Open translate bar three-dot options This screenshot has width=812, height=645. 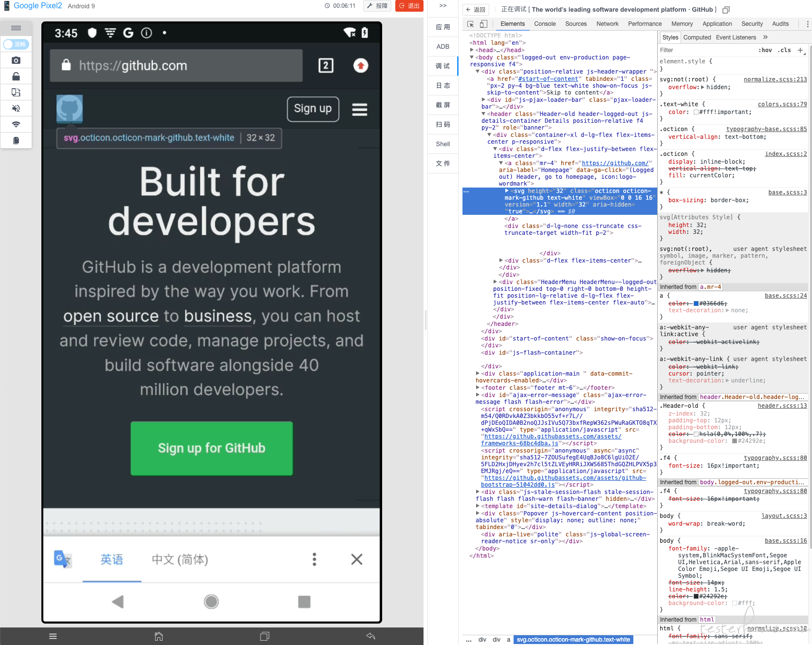click(x=314, y=559)
